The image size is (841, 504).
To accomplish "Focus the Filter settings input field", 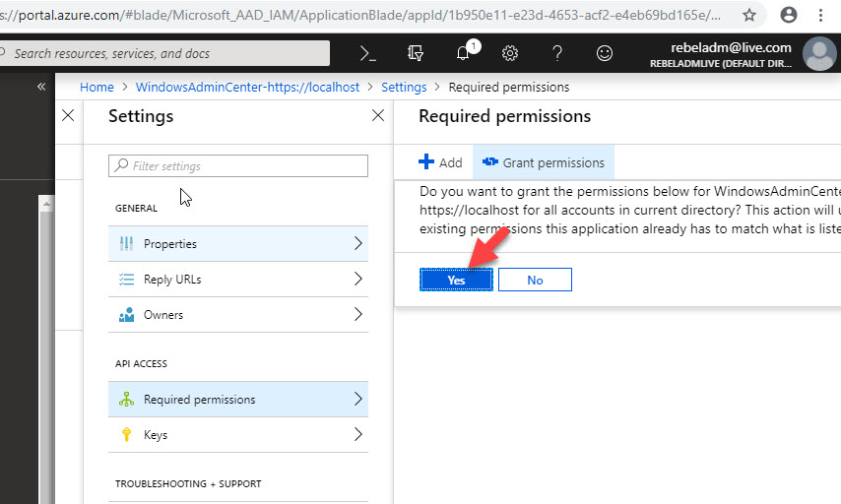I will pyautogui.click(x=238, y=165).
